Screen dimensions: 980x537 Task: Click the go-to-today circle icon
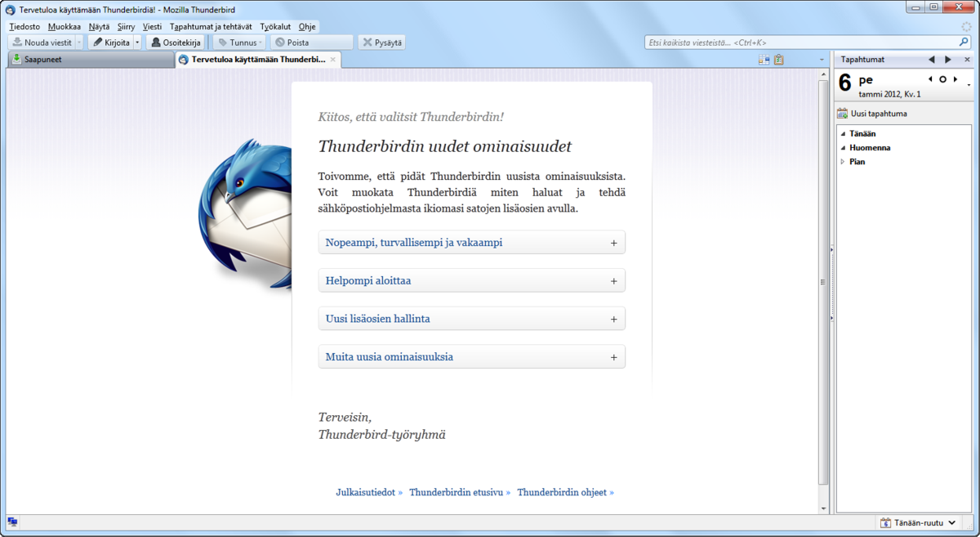942,79
